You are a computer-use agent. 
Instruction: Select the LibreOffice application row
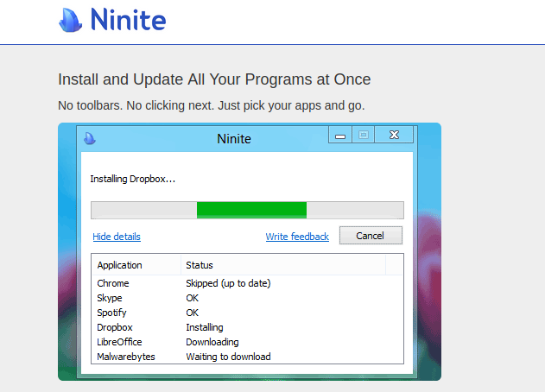pos(248,342)
